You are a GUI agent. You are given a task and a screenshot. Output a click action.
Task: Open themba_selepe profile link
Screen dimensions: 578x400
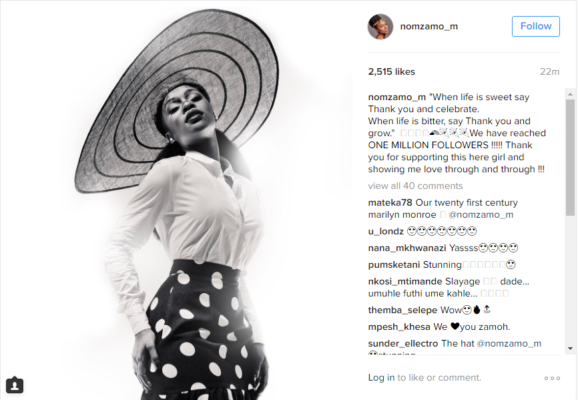(x=403, y=310)
